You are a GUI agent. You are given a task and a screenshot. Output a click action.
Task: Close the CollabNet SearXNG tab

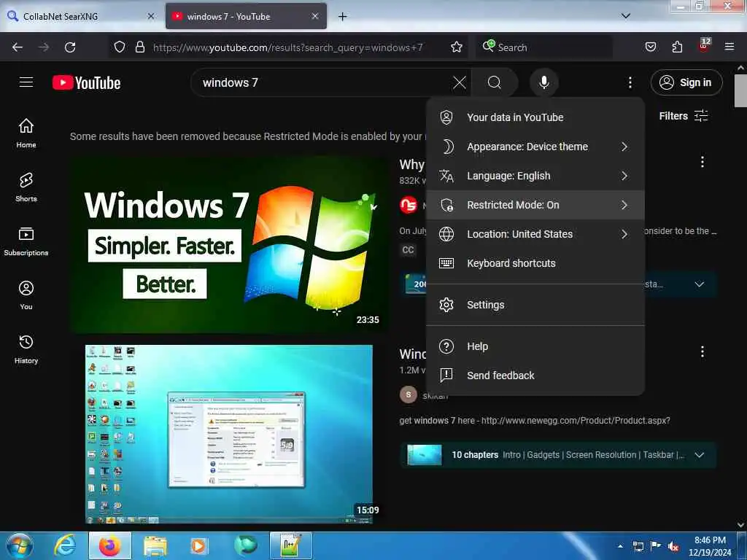tap(150, 16)
